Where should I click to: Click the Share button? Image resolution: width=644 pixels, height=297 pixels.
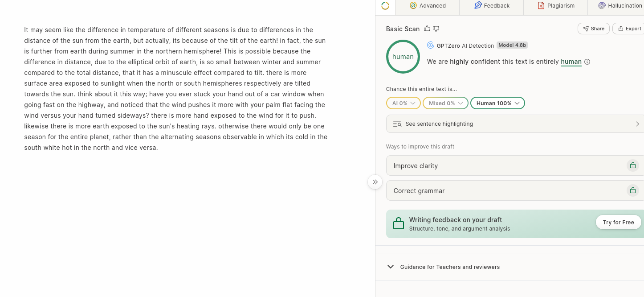coord(593,29)
